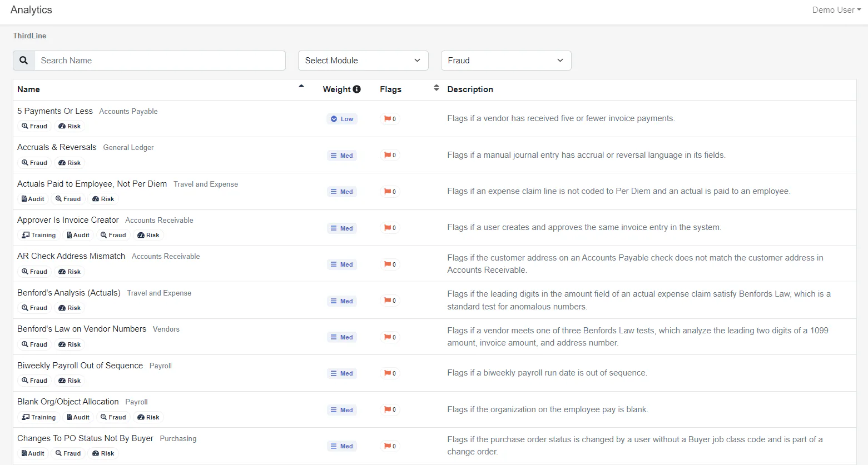Click Travel and Expense label beside Benford's Analysis

point(159,293)
